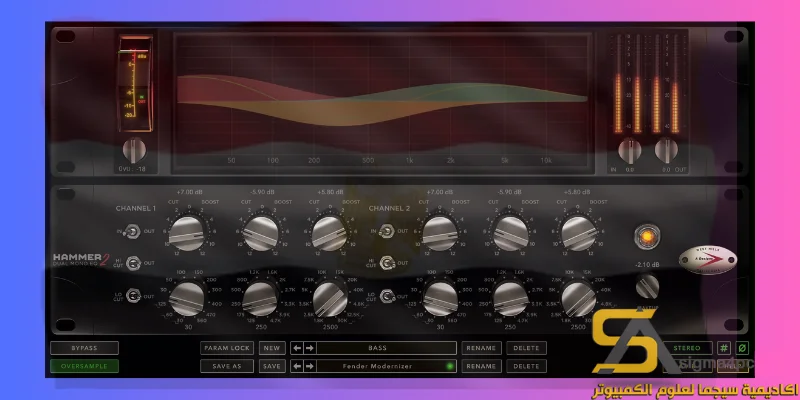800x400 pixels.
Task: Click DELETE in the Fender Modernizer row
Action: click(x=526, y=366)
